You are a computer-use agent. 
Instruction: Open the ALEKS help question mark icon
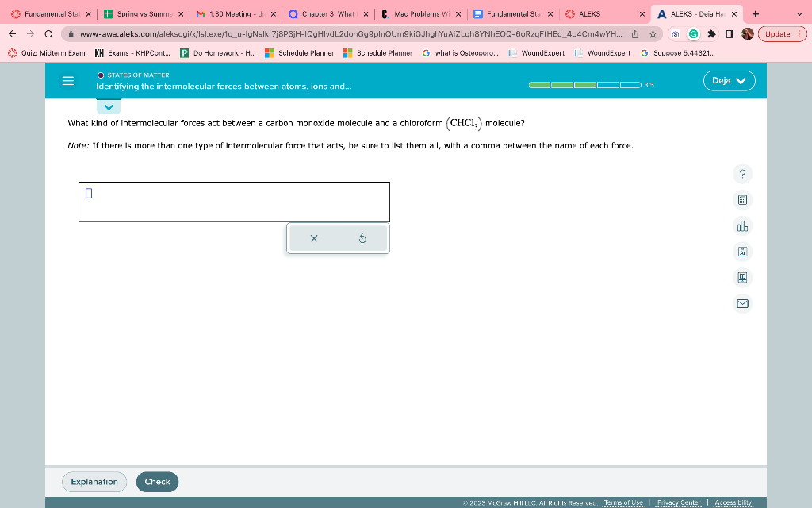coord(741,174)
